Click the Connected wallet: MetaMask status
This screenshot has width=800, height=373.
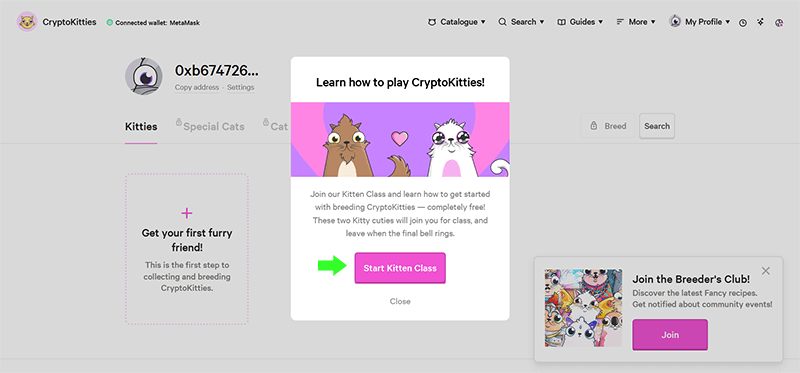click(x=153, y=22)
